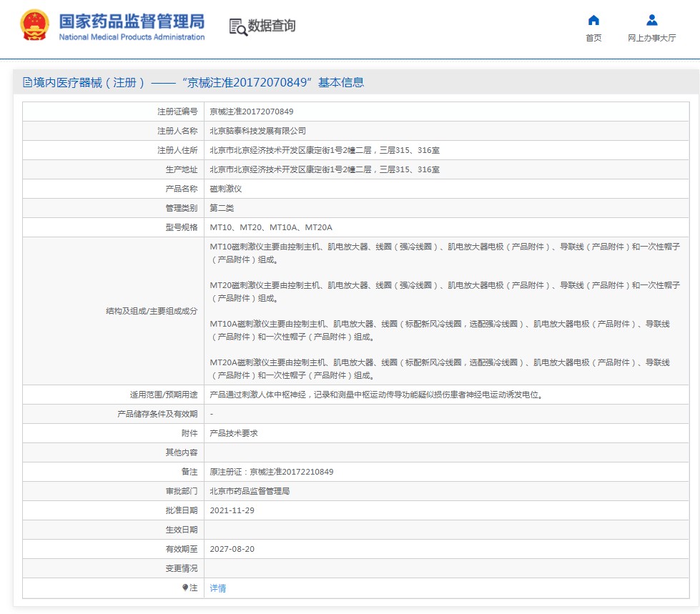Click model list MT10、MT20、MT10A、MT20A

click(271, 227)
